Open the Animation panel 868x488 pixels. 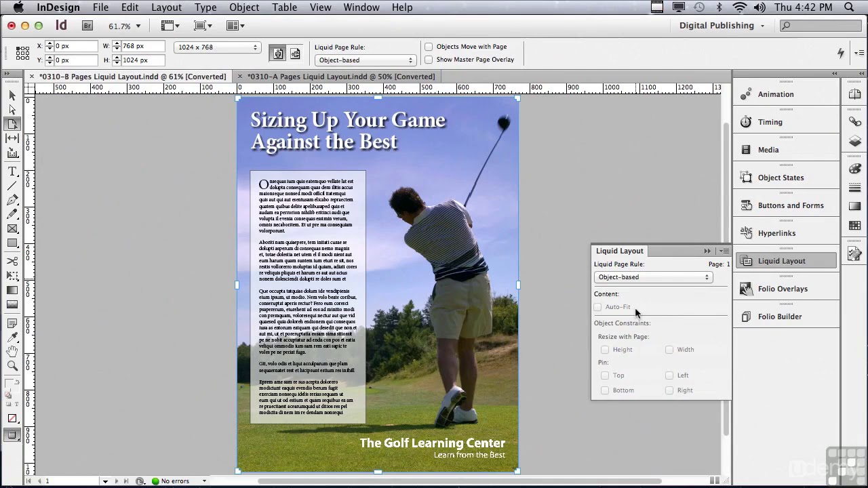(787, 94)
